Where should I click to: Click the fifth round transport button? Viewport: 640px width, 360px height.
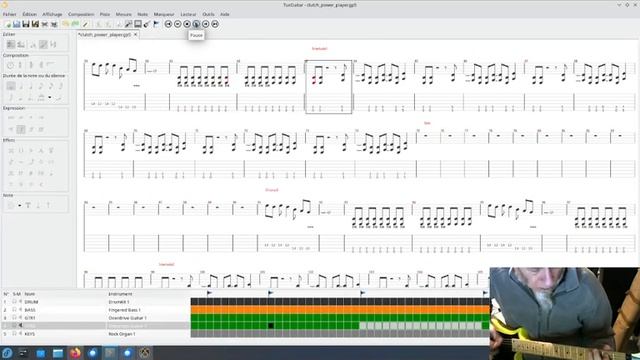[206, 24]
